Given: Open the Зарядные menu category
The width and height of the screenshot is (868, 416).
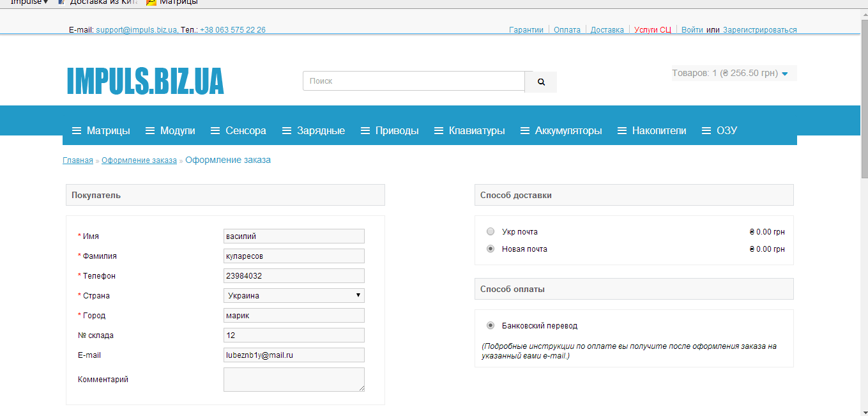Looking at the screenshot, I should pos(321,130).
